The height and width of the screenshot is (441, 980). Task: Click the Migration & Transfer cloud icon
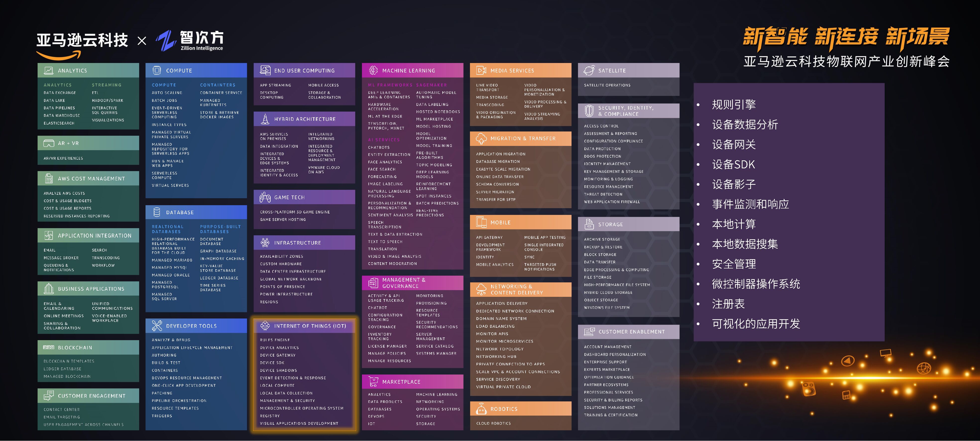coord(481,138)
